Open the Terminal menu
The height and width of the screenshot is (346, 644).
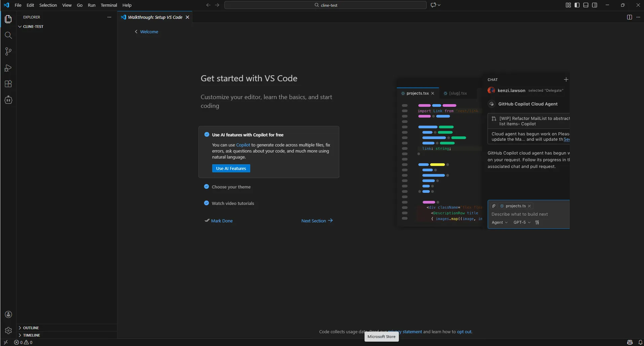pos(109,5)
